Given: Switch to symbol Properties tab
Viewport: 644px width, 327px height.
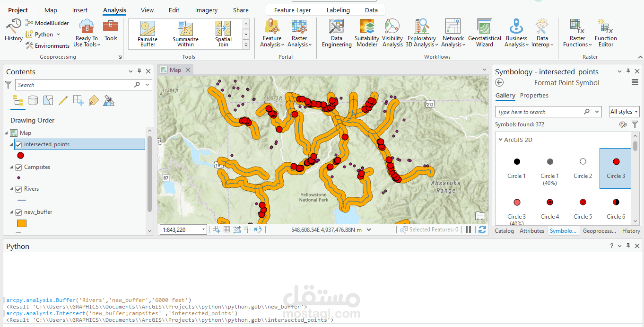Looking at the screenshot, I should (534, 95).
